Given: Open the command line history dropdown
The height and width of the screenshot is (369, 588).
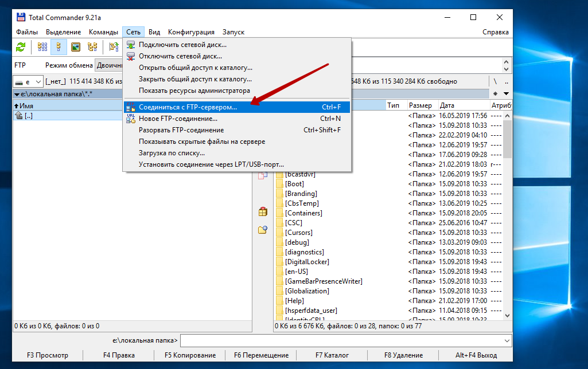Looking at the screenshot, I should pyautogui.click(x=507, y=341).
